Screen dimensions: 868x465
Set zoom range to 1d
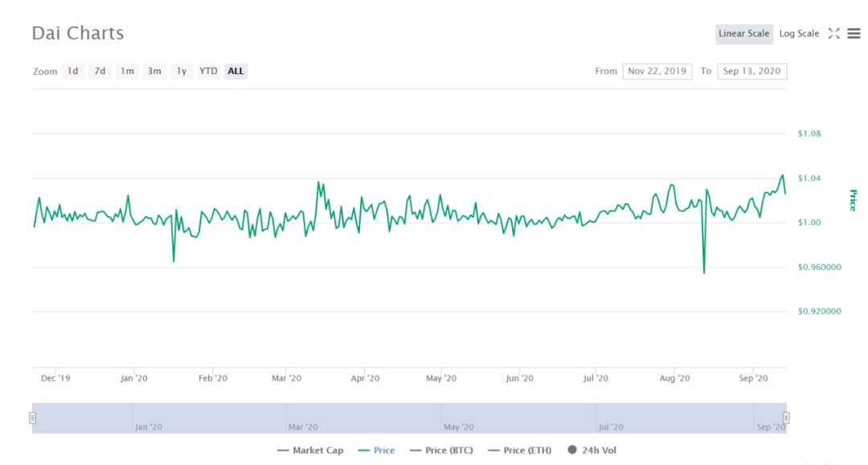click(73, 71)
